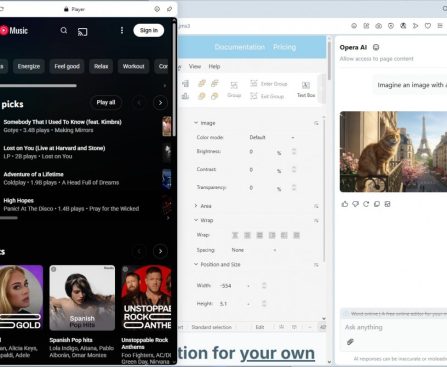Click the mood chips horizontal scrollbar
Viewport: 447px width, 367px height.
coord(38,86)
